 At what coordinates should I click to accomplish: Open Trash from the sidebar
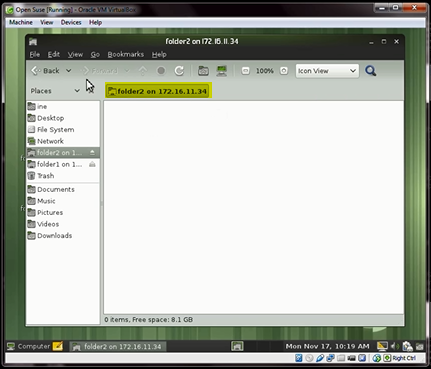tap(63, 176)
